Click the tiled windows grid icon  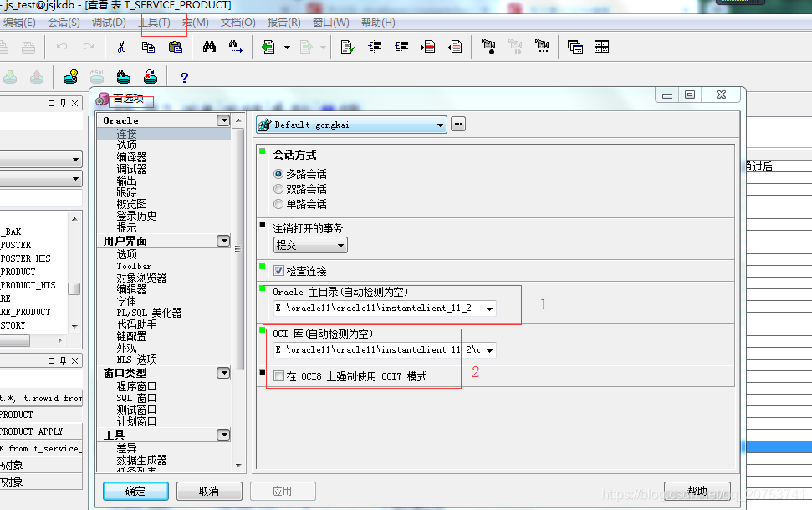pyautogui.click(x=602, y=47)
